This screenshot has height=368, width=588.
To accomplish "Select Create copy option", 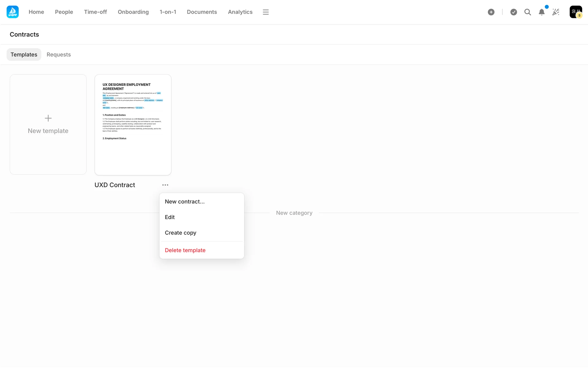I will coord(180,233).
